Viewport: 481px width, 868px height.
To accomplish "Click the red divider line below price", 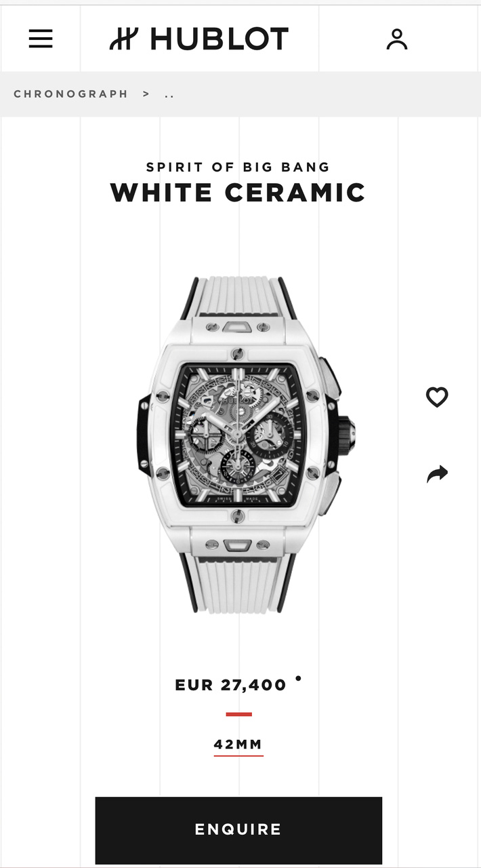I will coord(238,714).
